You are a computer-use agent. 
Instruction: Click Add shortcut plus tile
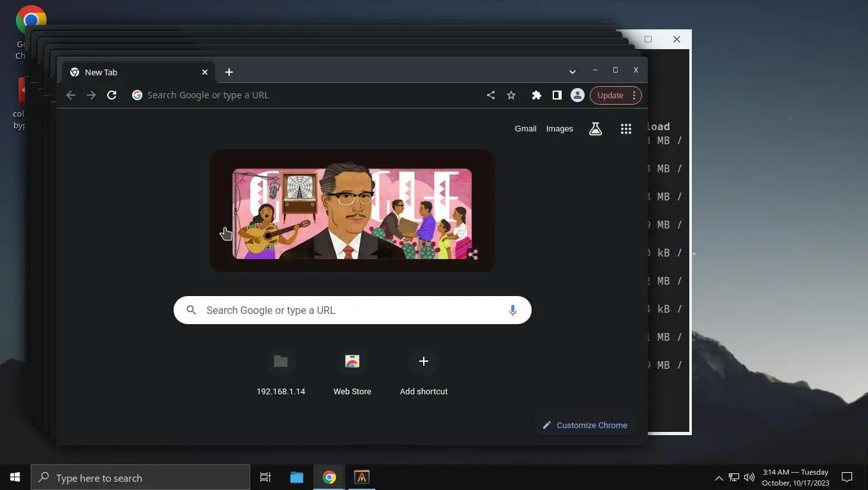coord(424,372)
